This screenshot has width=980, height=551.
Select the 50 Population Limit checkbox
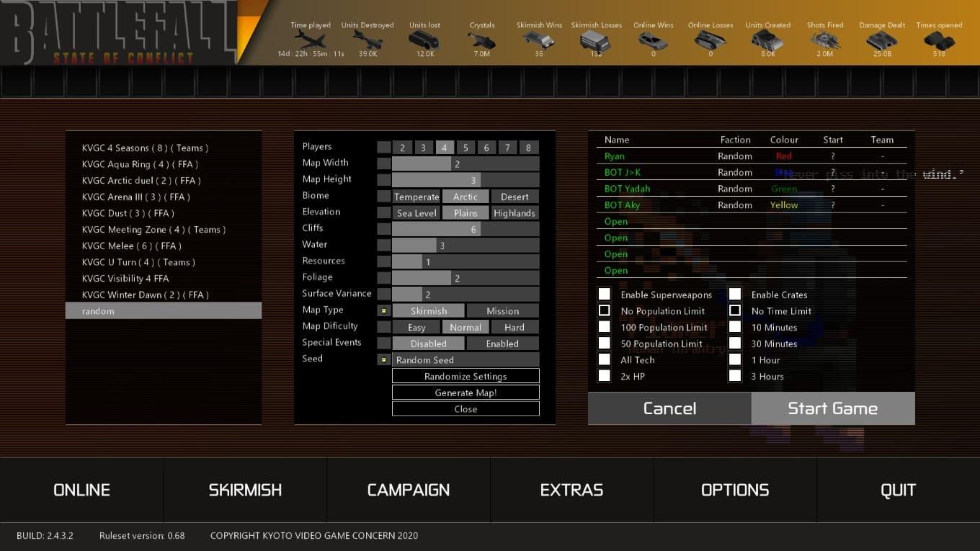605,343
